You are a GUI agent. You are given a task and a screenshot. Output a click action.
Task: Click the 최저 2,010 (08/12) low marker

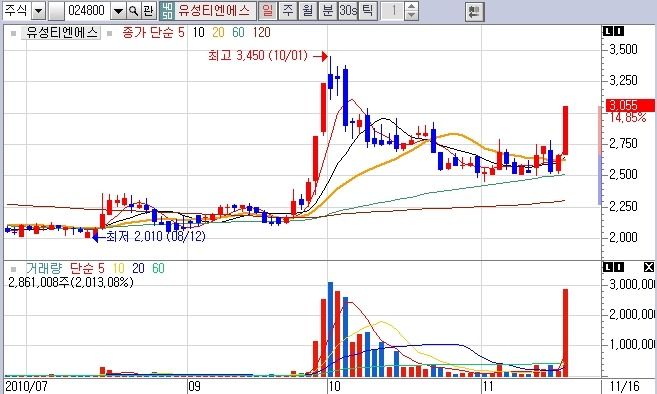(149, 236)
